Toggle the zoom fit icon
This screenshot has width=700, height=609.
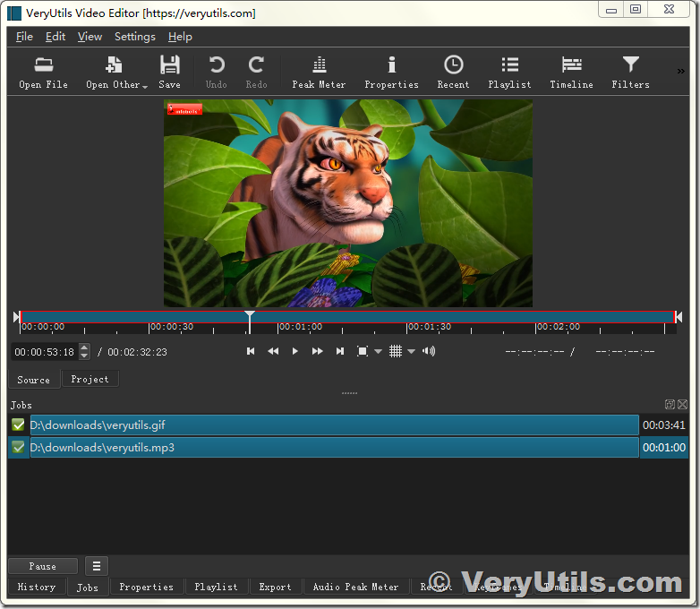[x=363, y=351]
